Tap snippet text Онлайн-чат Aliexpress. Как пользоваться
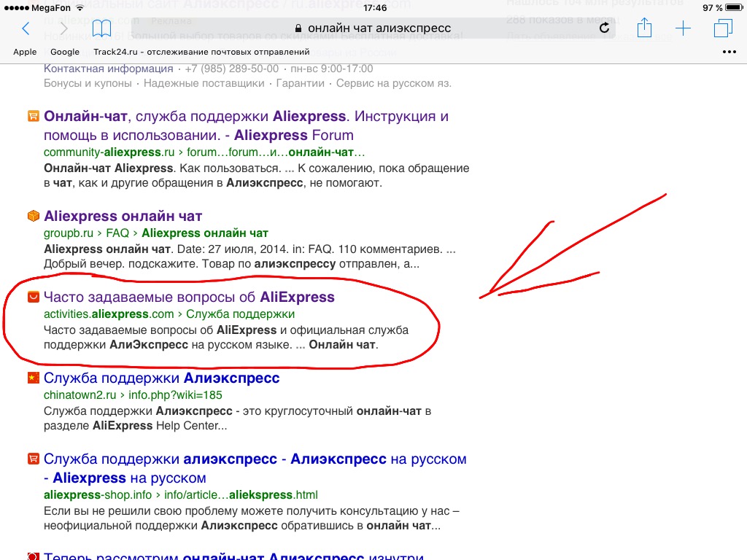The image size is (747, 560). coord(162,168)
